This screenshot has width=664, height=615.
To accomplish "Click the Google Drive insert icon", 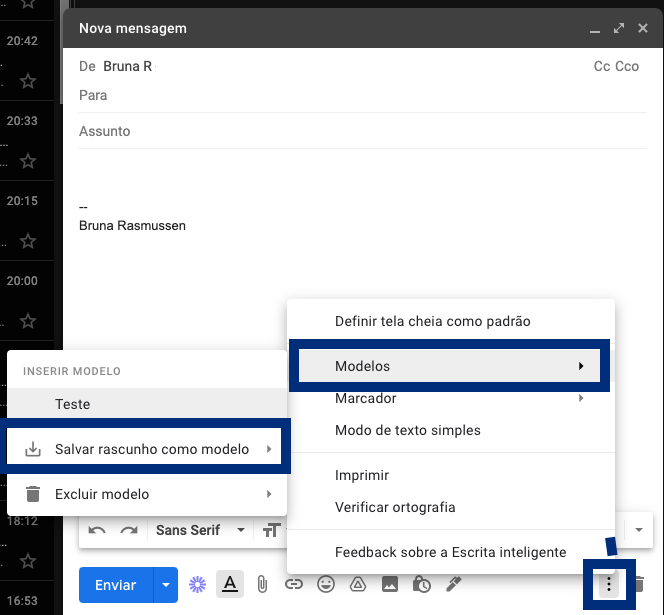I will click(x=358, y=585).
